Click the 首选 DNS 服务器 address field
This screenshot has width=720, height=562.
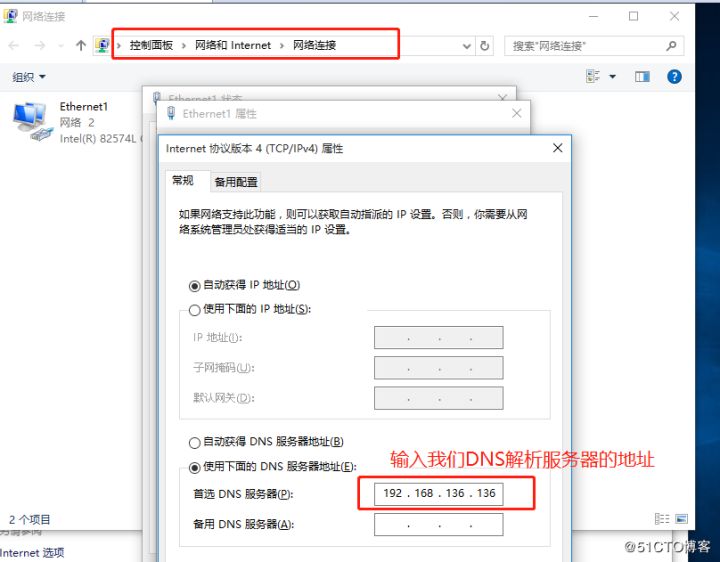point(439,494)
